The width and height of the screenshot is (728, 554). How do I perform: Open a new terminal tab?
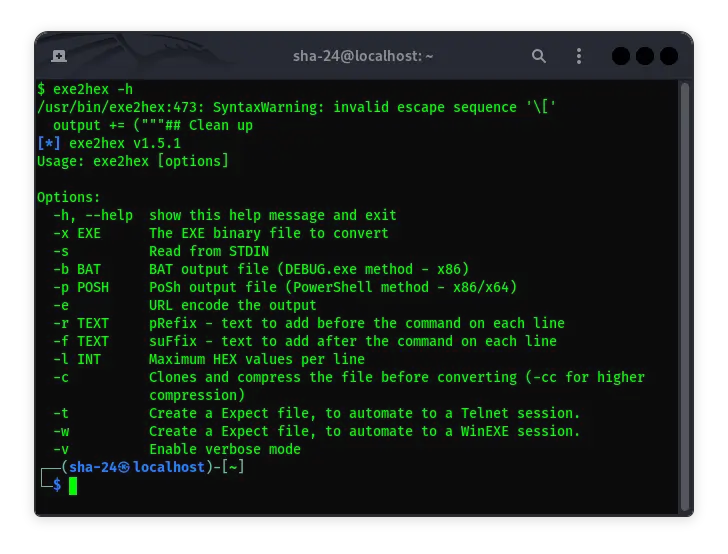[59, 56]
